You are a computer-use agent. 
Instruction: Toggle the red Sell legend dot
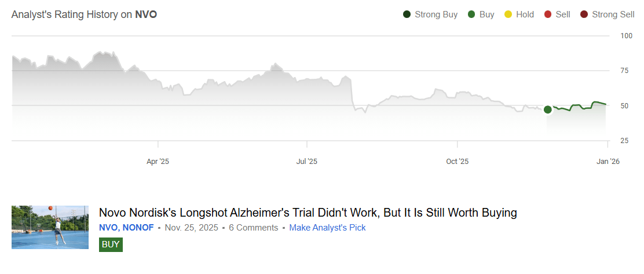pos(548,14)
